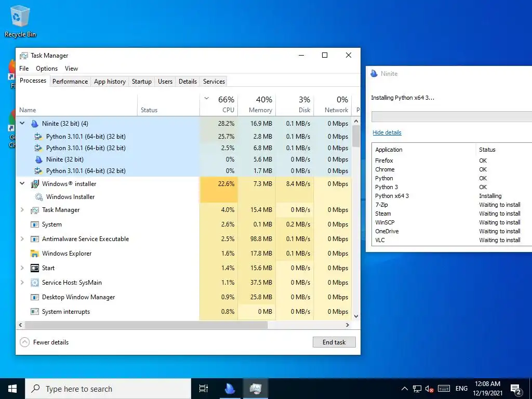Click the System process icon
The height and width of the screenshot is (399, 532).
click(x=35, y=224)
